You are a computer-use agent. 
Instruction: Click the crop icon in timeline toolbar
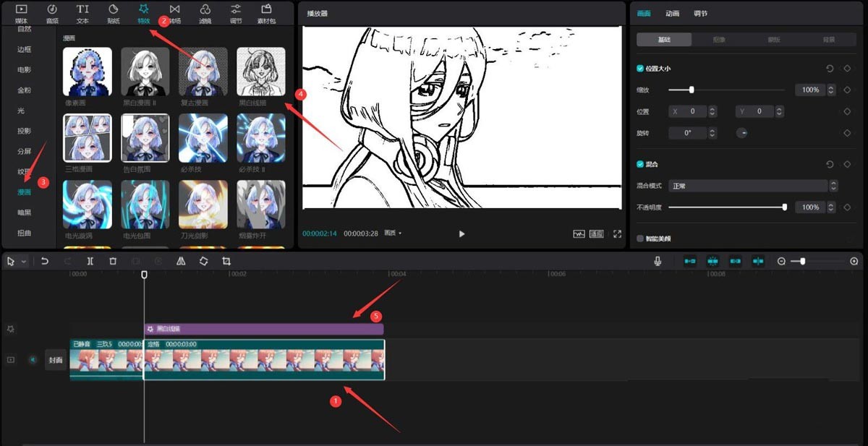click(226, 261)
